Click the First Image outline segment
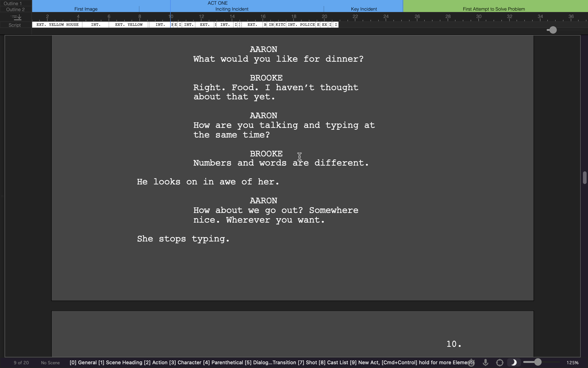The width and height of the screenshot is (588, 368). 86,9
